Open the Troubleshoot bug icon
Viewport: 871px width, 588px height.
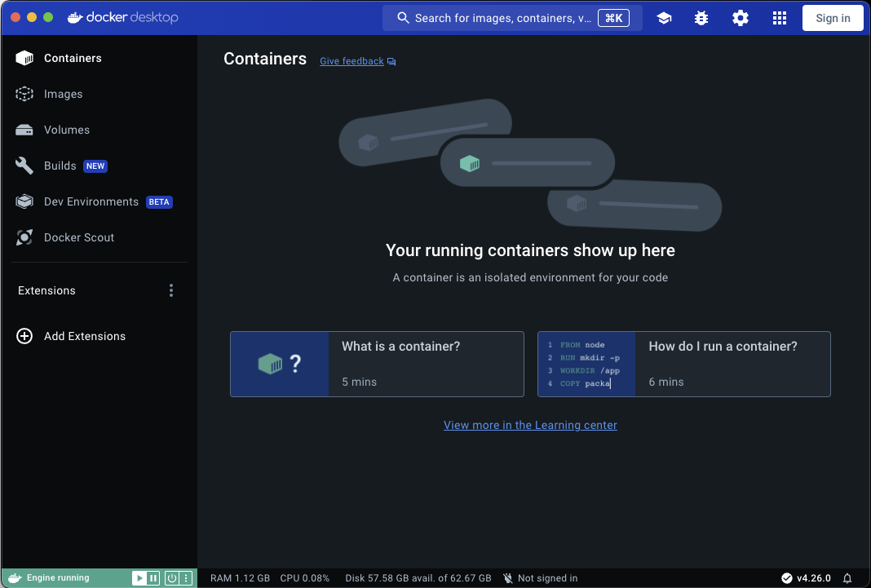(701, 18)
